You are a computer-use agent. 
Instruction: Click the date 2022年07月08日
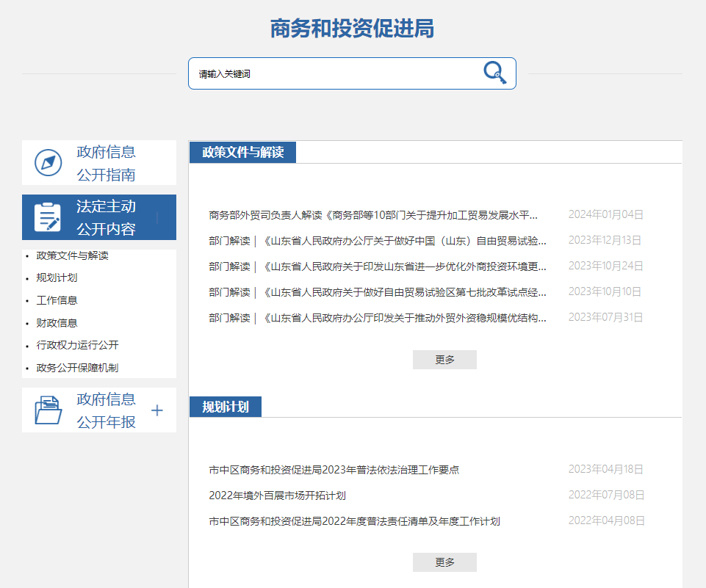click(607, 495)
